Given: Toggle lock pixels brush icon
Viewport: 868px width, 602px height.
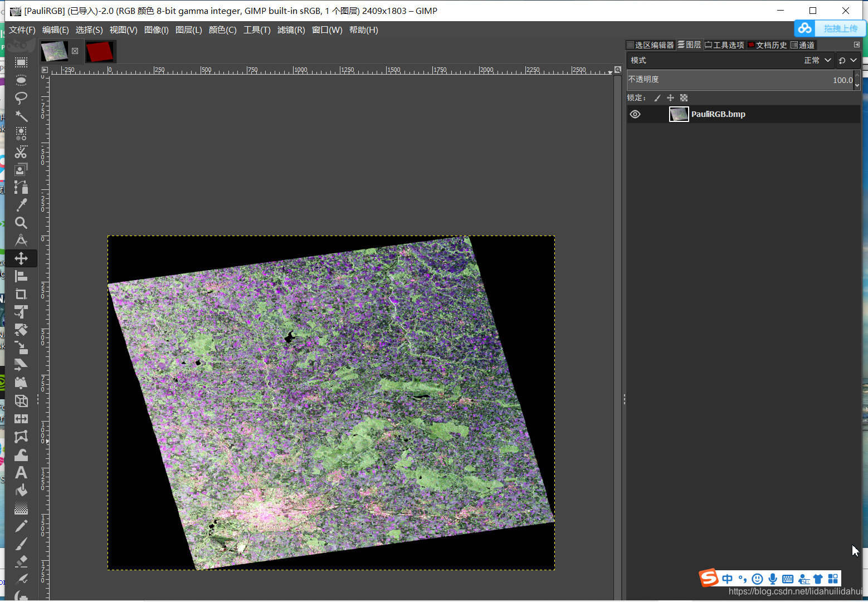Looking at the screenshot, I should click(657, 98).
